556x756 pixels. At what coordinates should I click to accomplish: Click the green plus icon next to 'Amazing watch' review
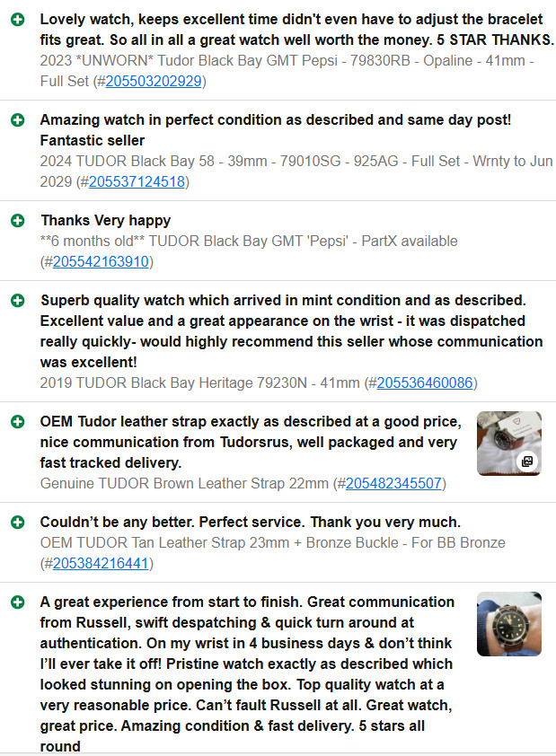click(18, 120)
